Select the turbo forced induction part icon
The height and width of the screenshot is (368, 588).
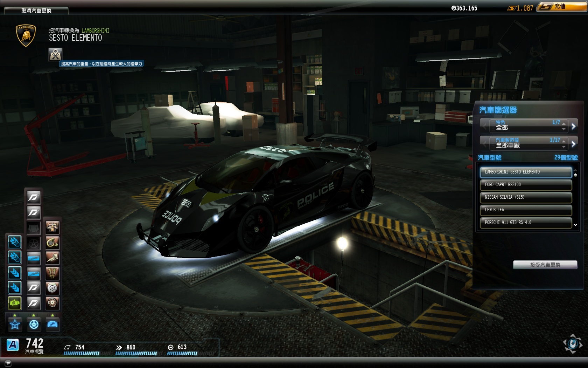[x=52, y=243]
